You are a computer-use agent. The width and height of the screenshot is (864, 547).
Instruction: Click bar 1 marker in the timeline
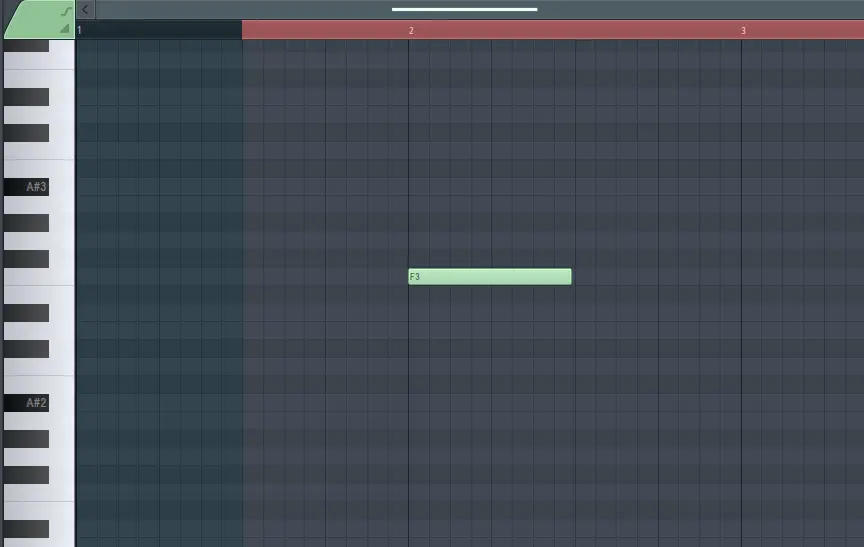(x=80, y=31)
